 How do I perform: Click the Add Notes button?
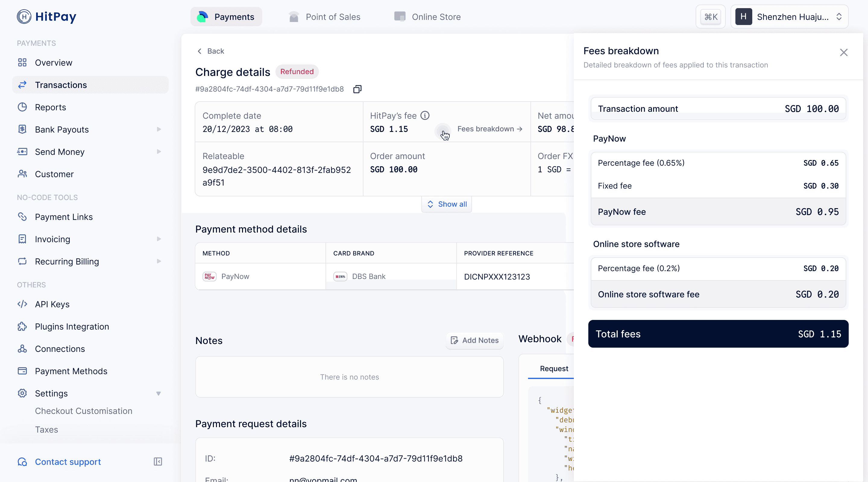click(474, 340)
